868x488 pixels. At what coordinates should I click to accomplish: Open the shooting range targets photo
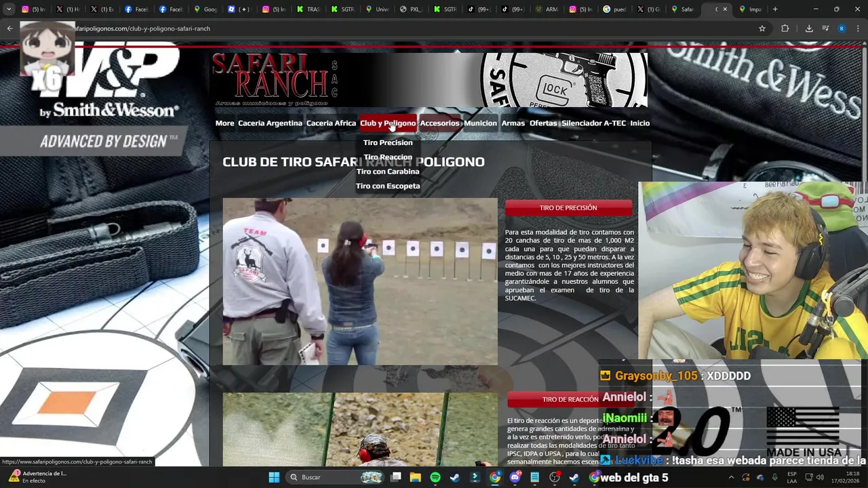(360, 281)
